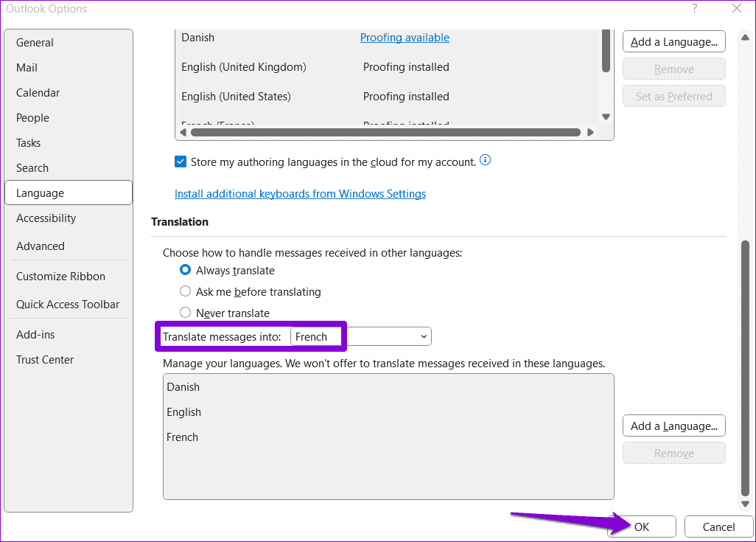Open the Proofing available link for Danish
756x542 pixels.
405,38
